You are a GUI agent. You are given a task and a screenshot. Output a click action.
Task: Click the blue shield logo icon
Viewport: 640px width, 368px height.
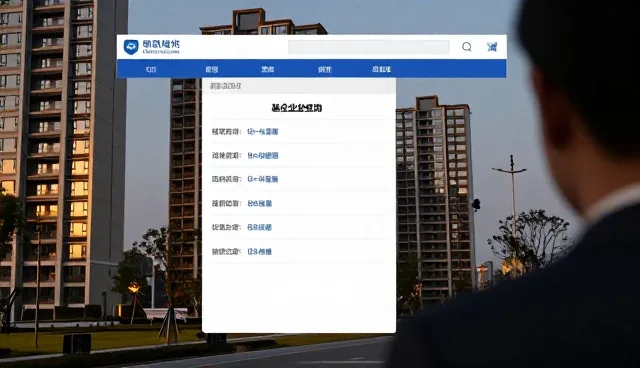131,47
